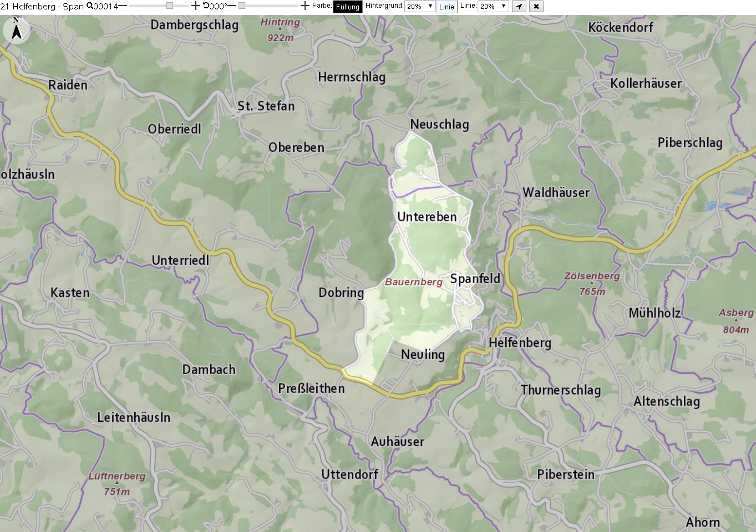Click the Spanfeld place label
The width and height of the screenshot is (756, 532).
pyautogui.click(x=475, y=279)
